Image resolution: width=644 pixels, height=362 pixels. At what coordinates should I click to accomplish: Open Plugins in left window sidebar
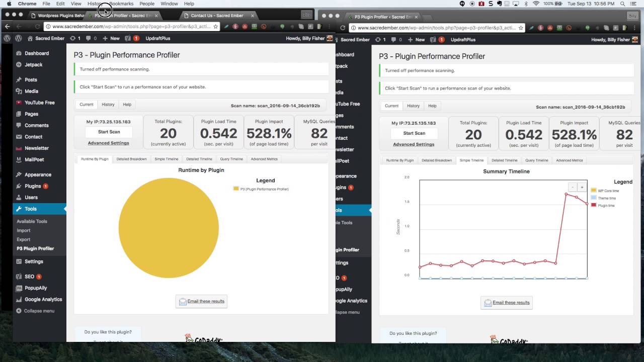33,186
